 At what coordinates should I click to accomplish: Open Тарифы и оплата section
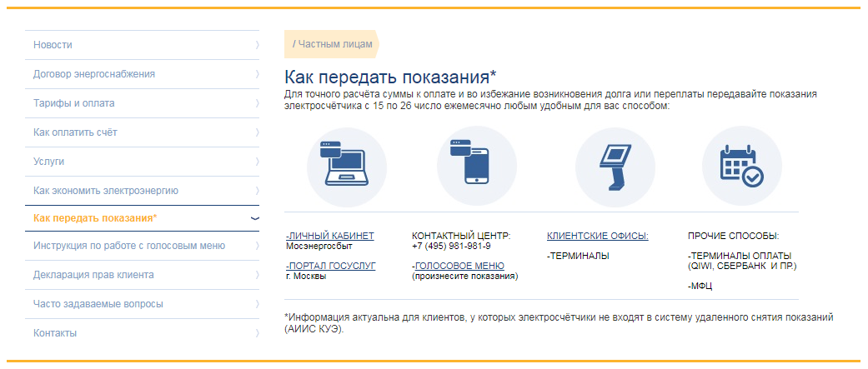[74, 103]
